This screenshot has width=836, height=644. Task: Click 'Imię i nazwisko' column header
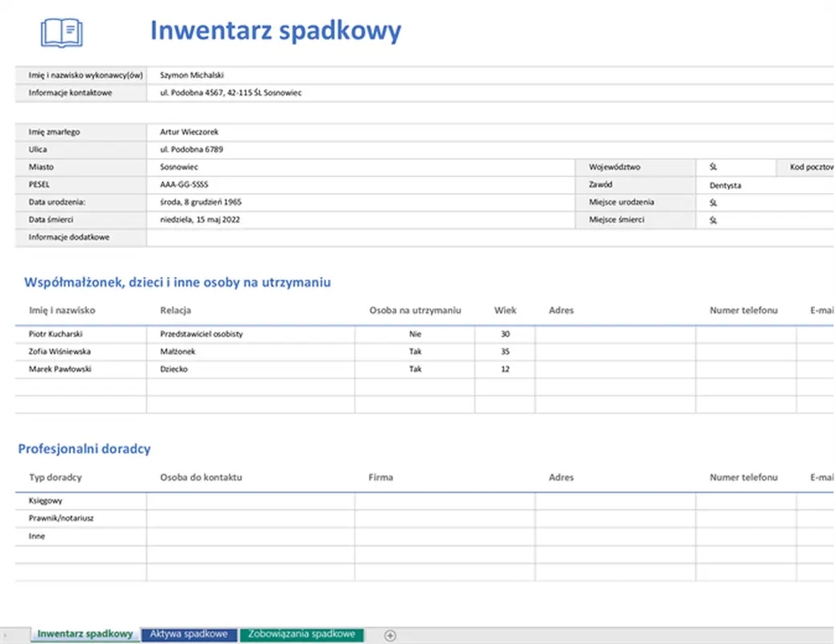pyautogui.click(x=62, y=310)
